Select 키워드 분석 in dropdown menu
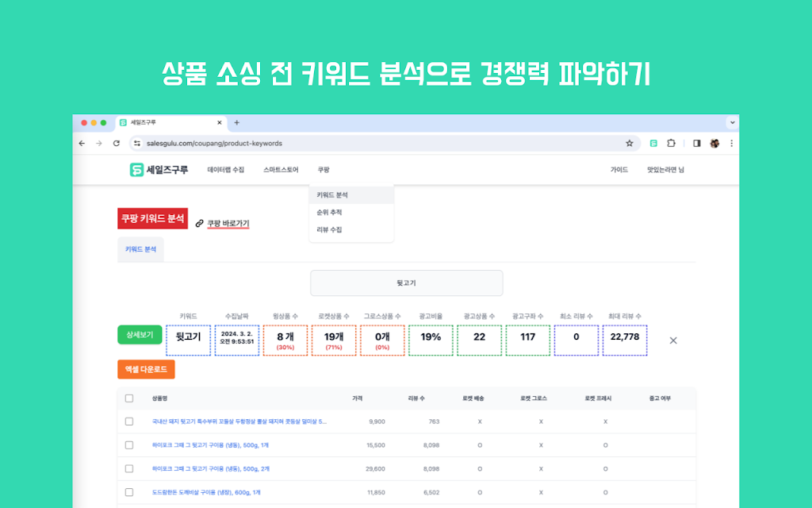Screen dimensions: 812x508 click(351, 195)
